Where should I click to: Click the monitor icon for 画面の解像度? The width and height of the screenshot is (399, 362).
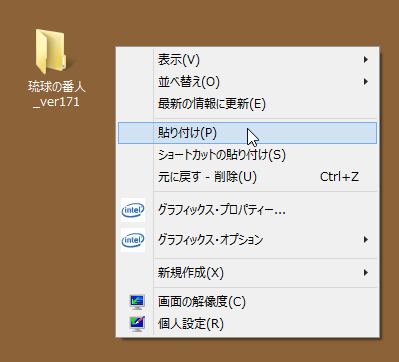coord(137,302)
